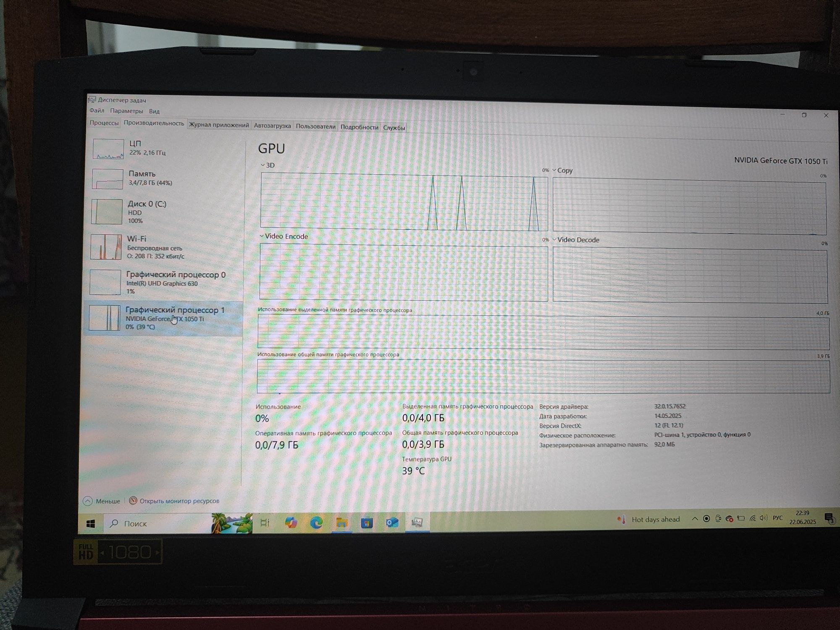Switch to the Производительность tab
The image size is (840, 630).
click(154, 123)
